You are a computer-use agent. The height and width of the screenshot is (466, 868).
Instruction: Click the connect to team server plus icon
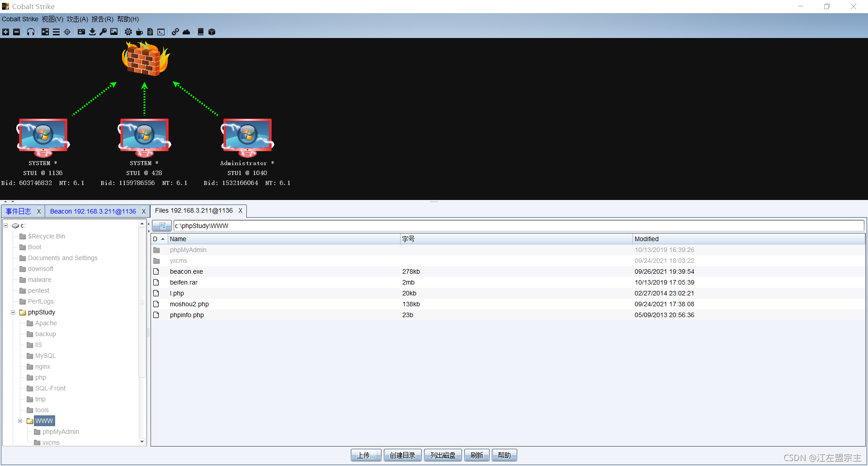pos(5,32)
